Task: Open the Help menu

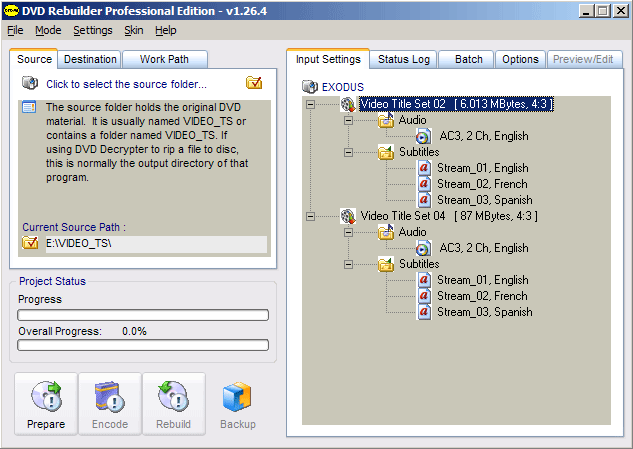Action: [x=166, y=30]
